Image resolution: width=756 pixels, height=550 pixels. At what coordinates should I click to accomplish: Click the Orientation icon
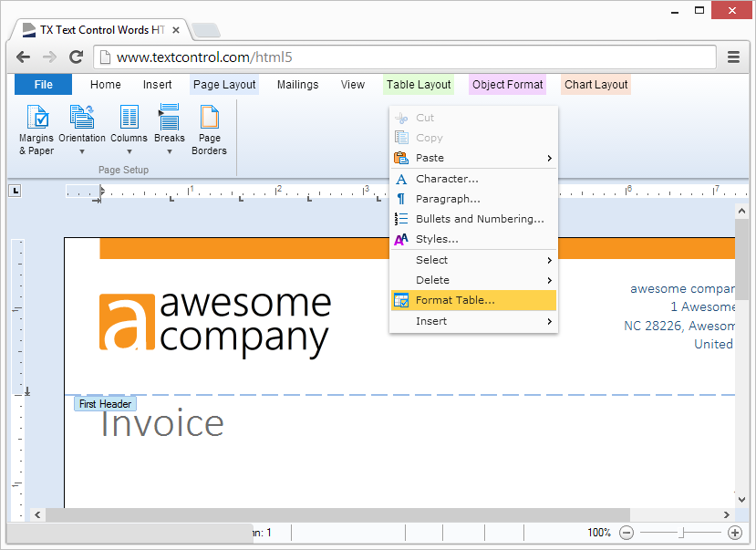pos(82,117)
